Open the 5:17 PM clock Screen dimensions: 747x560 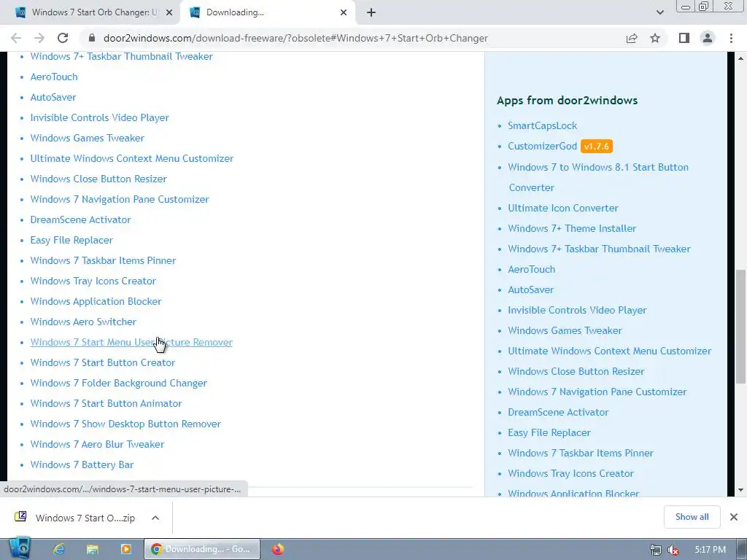(710, 550)
